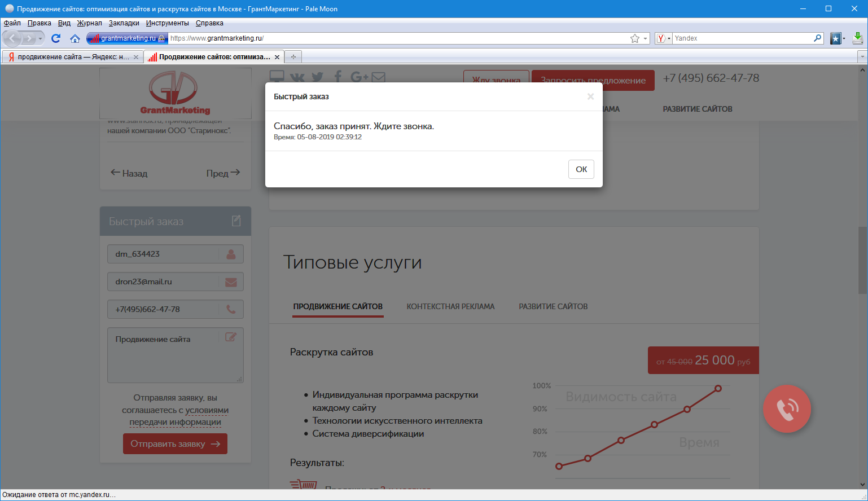Click Отправить заявку button

(175, 443)
